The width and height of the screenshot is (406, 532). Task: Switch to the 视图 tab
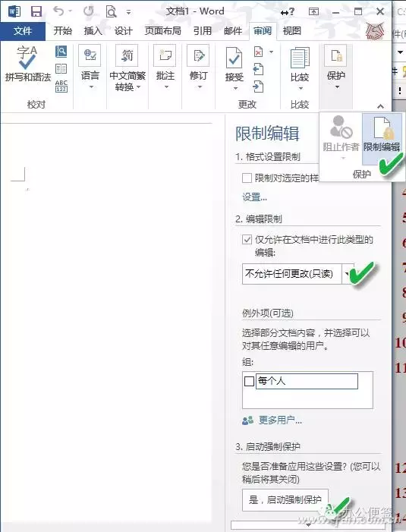[292, 31]
